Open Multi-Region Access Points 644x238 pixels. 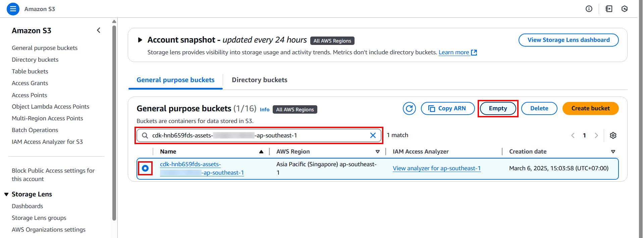click(x=47, y=118)
